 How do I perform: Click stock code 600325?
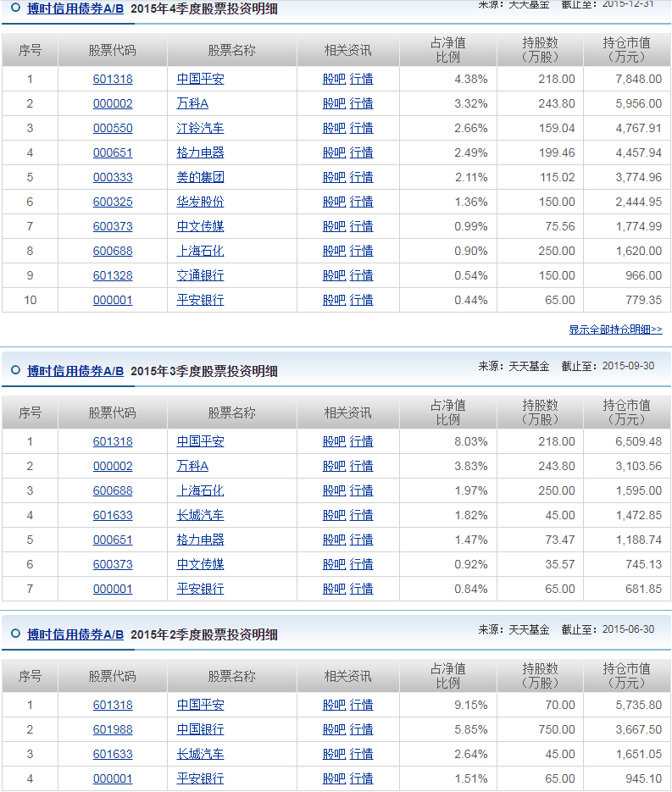(x=113, y=202)
